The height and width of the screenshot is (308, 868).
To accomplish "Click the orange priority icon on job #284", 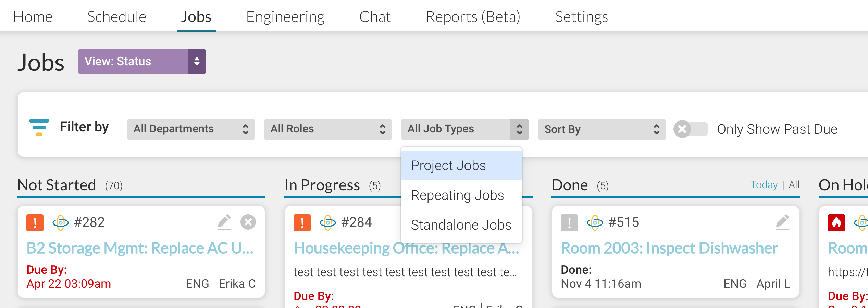I will click(x=302, y=223).
